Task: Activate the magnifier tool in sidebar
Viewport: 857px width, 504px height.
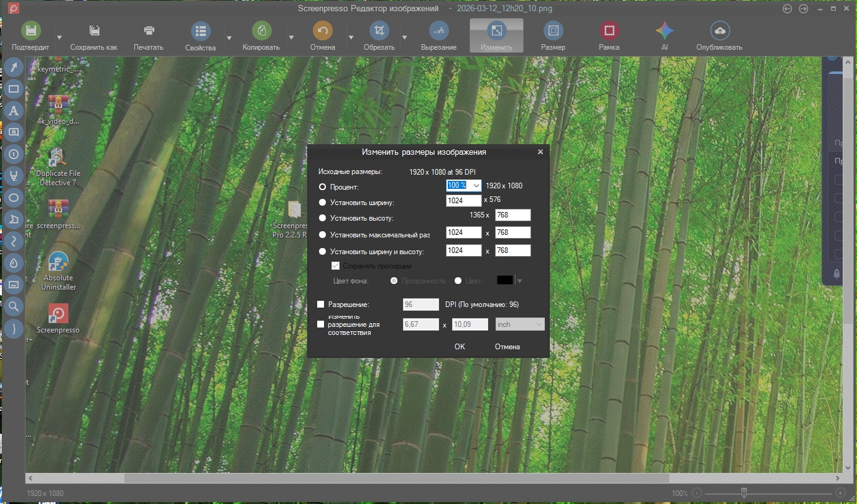Action: click(14, 306)
